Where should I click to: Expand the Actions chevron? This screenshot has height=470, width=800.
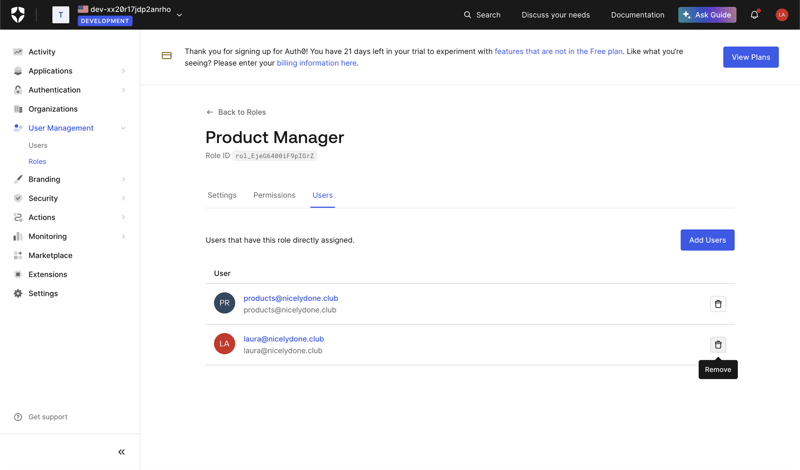point(123,217)
